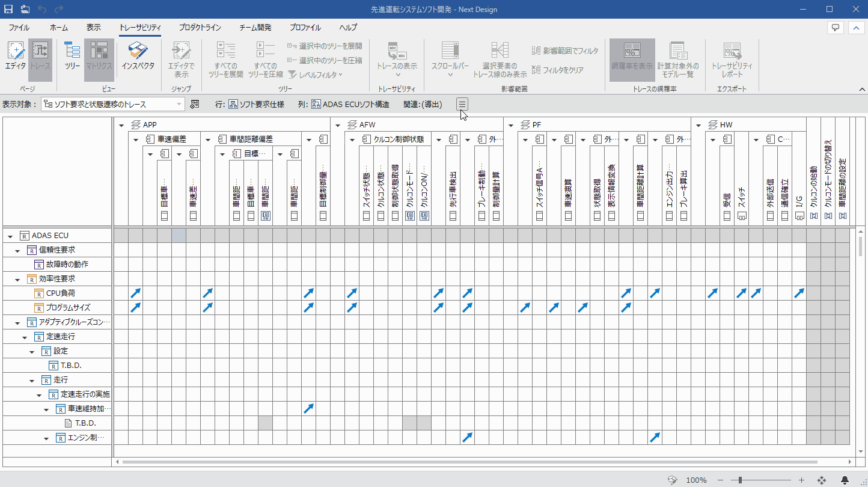The width and height of the screenshot is (868, 487).
Task: Switch to the プロダクトライン tab
Action: point(200,28)
